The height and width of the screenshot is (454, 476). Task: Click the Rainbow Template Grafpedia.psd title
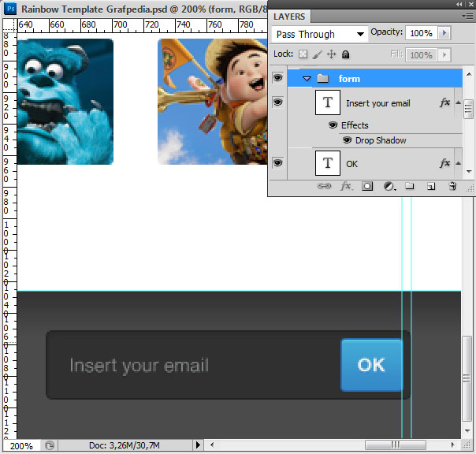click(94, 9)
